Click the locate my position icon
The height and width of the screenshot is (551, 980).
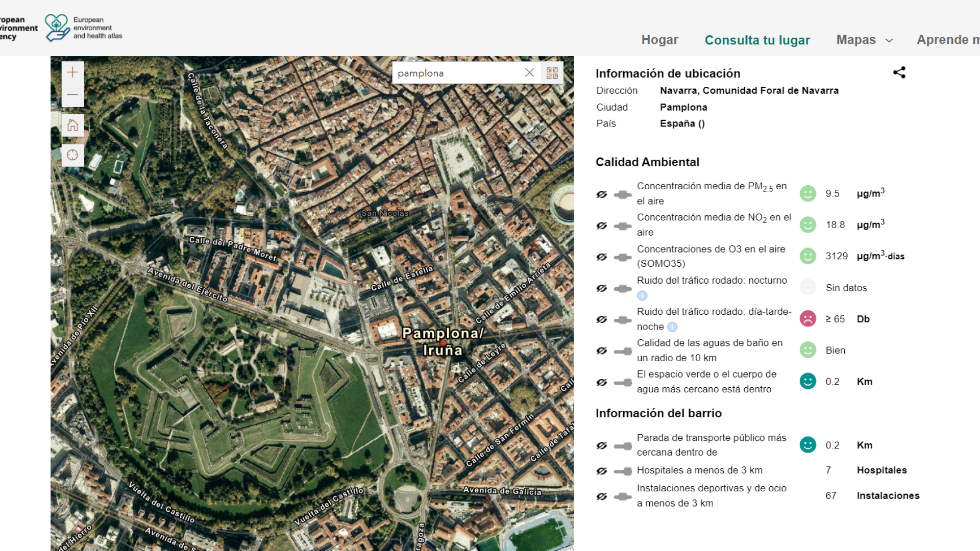click(x=72, y=155)
